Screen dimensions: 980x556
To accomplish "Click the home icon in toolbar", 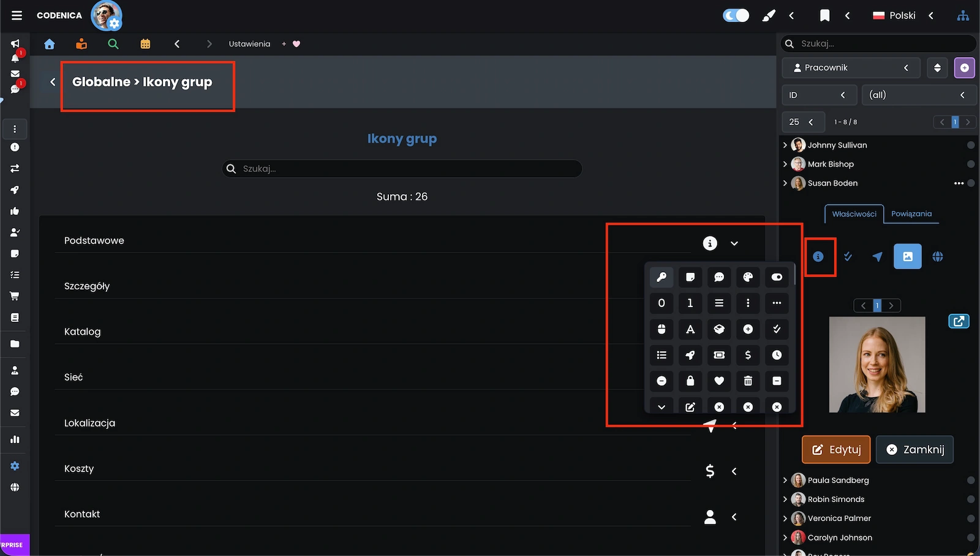I will tap(50, 44).
